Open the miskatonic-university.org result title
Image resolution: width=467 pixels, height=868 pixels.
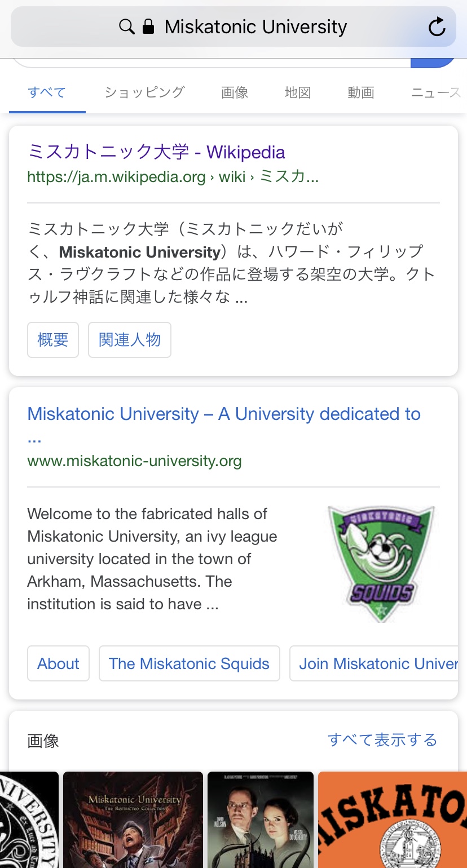point(224,414)
